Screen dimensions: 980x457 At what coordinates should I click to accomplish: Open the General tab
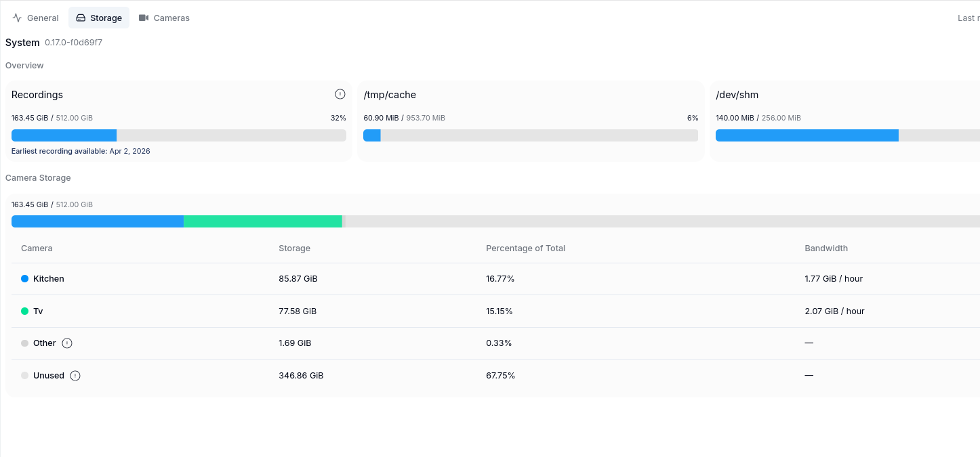click(x=36, y=18)
